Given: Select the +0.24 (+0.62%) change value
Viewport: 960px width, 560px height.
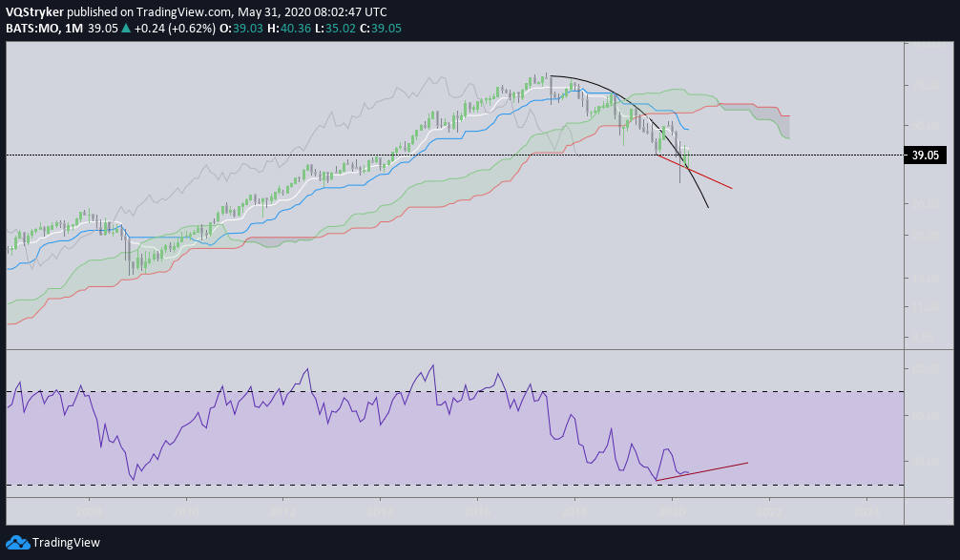Looking at the screenshot, I should 175,29.
